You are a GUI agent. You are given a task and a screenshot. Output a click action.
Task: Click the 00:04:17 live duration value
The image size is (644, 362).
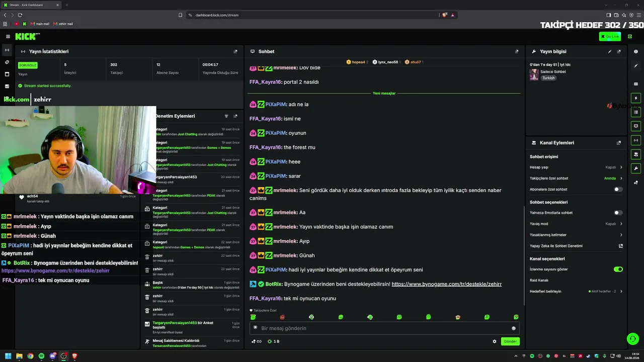[x=210, y=64]
